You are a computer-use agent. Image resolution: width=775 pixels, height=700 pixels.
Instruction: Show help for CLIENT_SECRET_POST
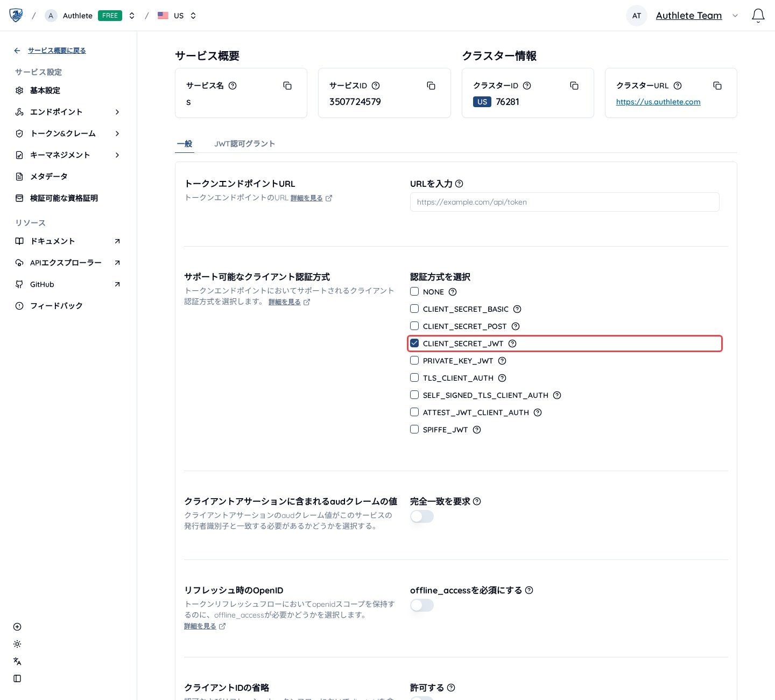tap(515, 326)
